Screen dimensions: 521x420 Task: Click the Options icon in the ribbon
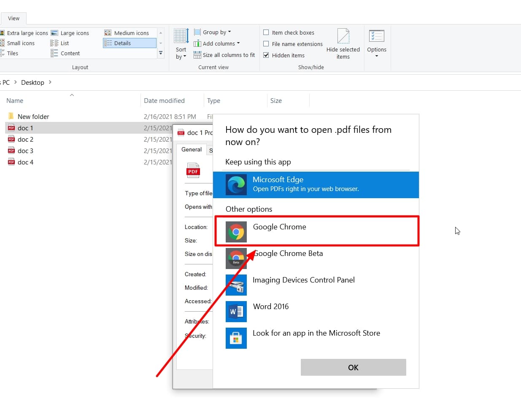click(x=377, y=43)
